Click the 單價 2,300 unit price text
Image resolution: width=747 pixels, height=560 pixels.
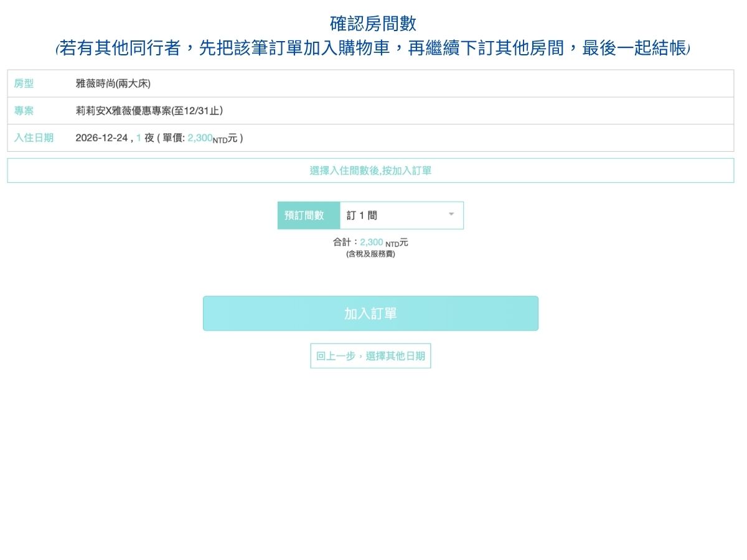[199, 138]
